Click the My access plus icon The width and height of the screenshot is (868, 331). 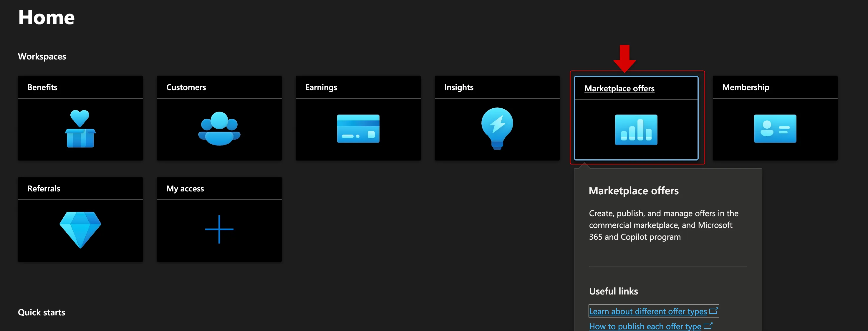(x=219, y=229)
